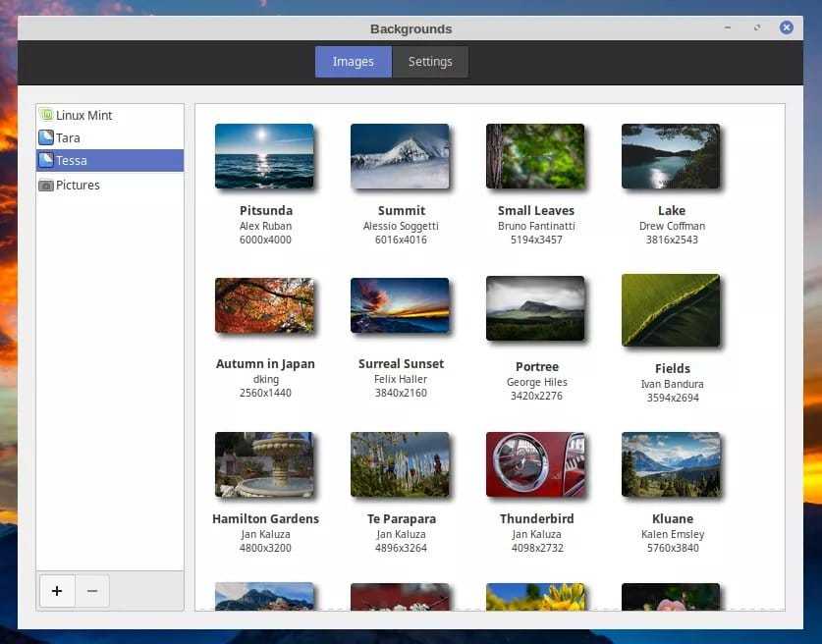Switch to the Settings tab
This screenshot has height=644, width=822.
click(x=430, y=62)
